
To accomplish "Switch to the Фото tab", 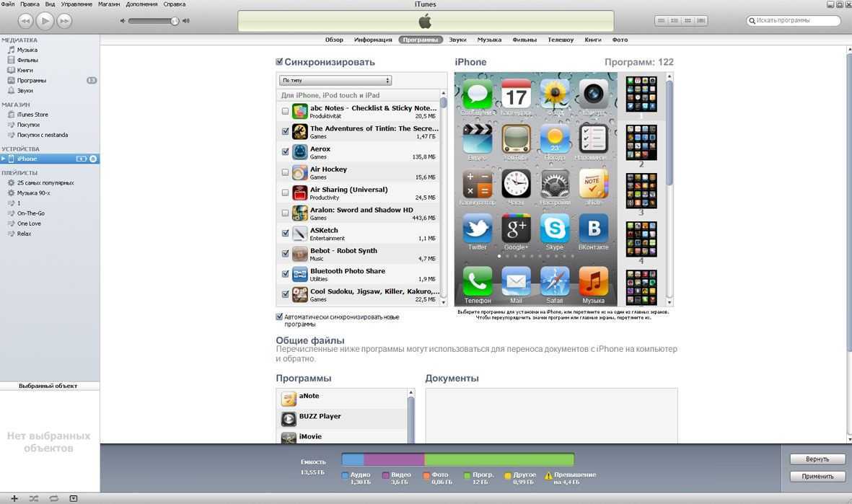I will click(620, 40).
